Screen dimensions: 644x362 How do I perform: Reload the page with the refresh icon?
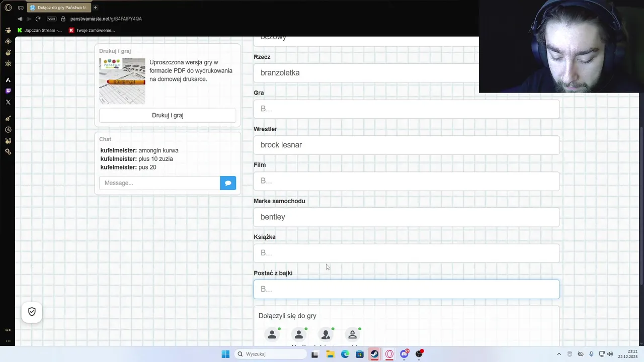coord(38,19)
